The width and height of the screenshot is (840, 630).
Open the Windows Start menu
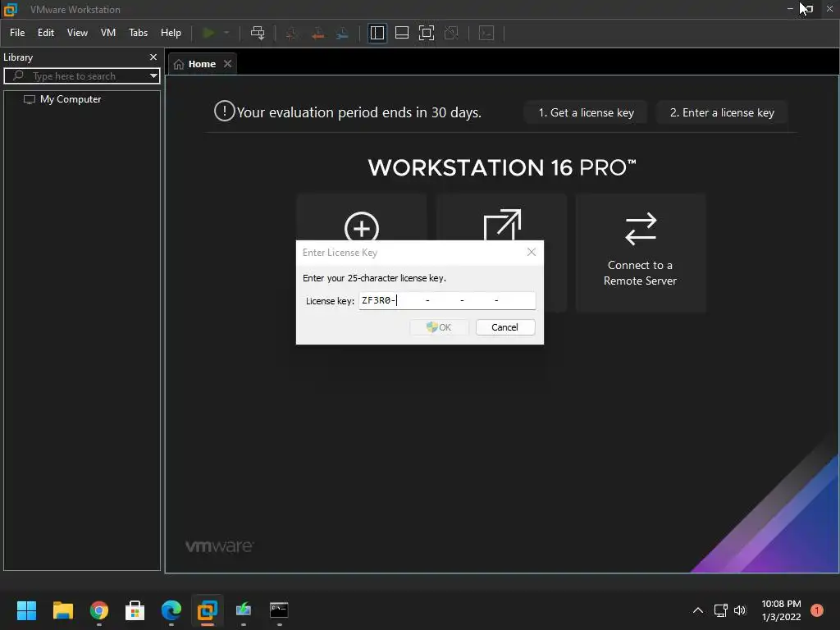(26, 610)
